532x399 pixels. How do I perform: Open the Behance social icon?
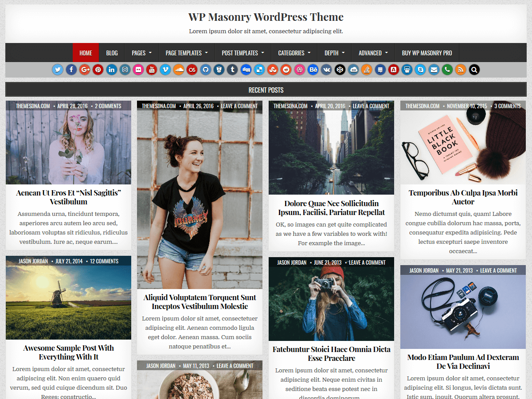313,70
